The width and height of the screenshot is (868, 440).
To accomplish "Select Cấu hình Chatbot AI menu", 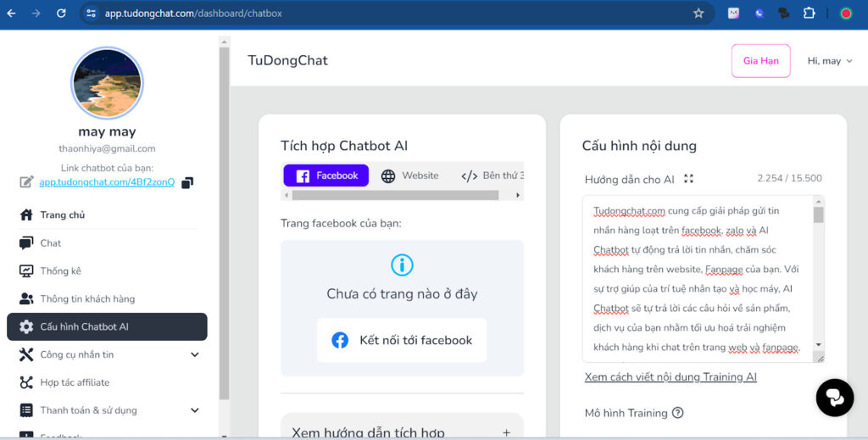I will [x=107, y=326].
